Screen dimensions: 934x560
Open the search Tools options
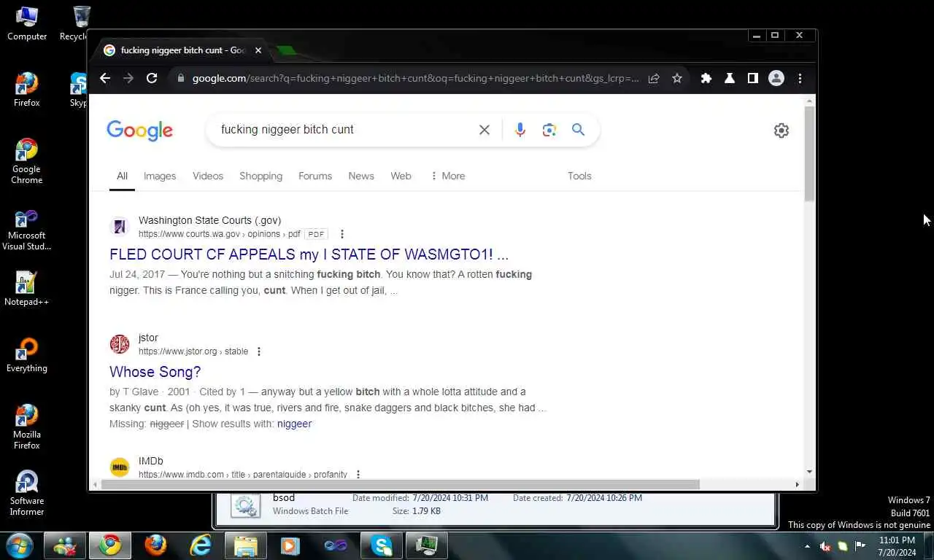pyautogui.click(x=579, y=176)
